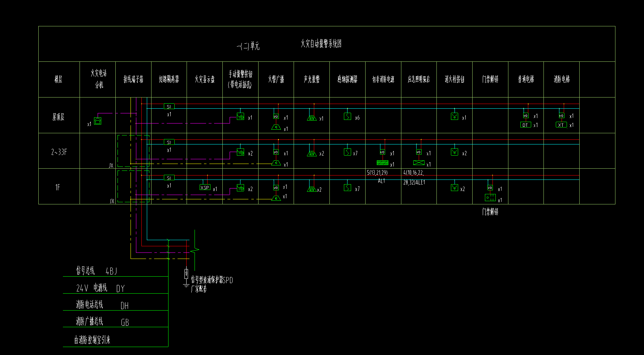Click the smoke detector symbol in 屋顶层 row

click(x=347, y=116)
